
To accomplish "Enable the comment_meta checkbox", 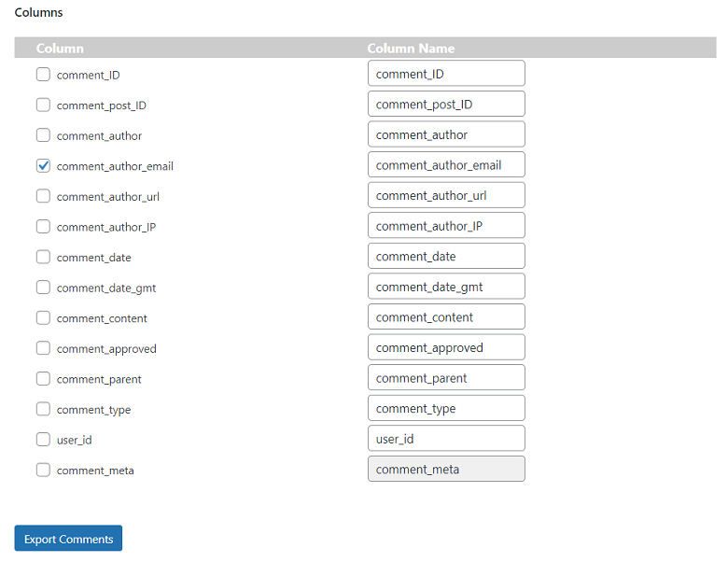I will click(x=43, y=470).
